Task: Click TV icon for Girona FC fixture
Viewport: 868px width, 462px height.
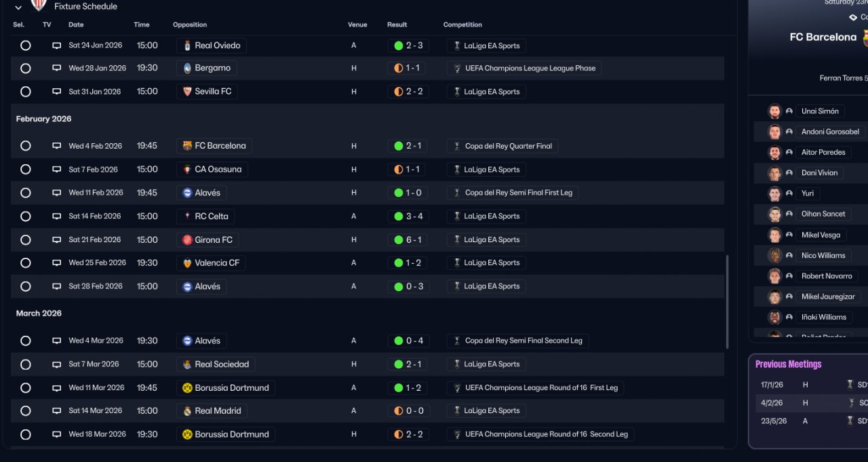Action: pyautogui.click(x=56, y=239)
